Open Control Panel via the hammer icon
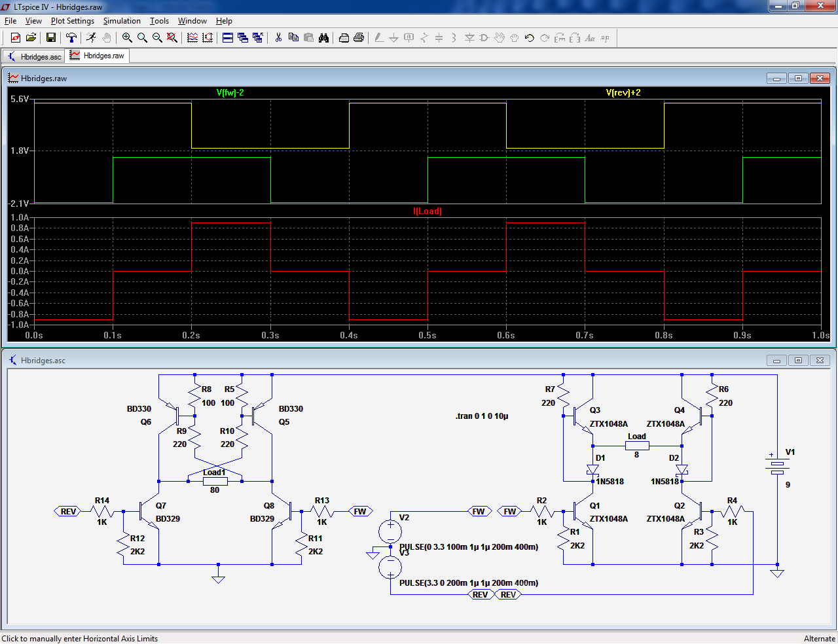 click(x=71, y=38)
